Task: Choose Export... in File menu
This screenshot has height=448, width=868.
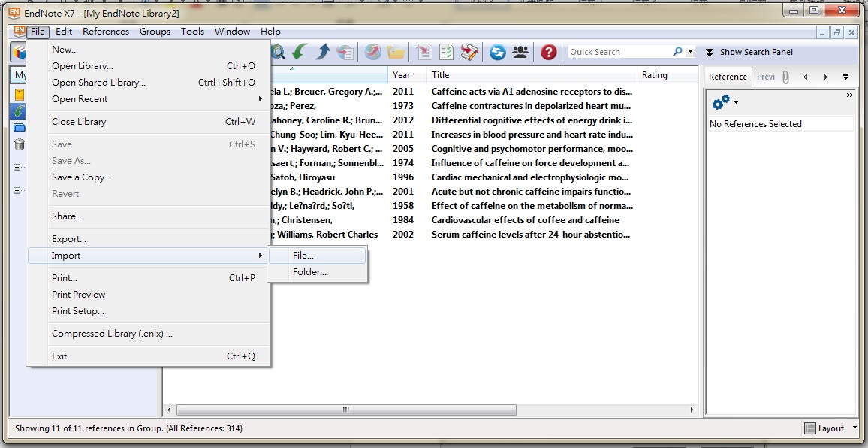Action: pyautogui.click(x=149, y=239)
